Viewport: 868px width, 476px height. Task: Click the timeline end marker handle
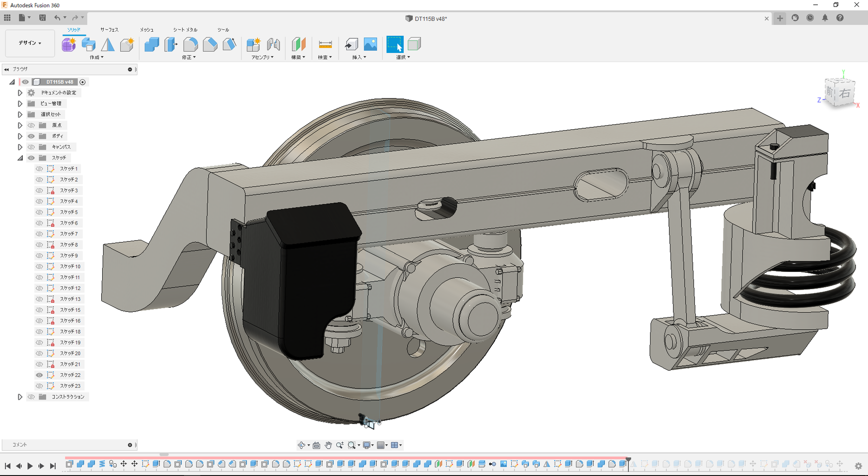(x=628, y=460)
